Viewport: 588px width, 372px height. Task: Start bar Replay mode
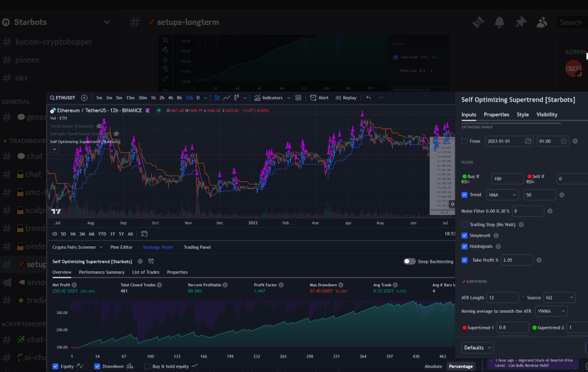tap(346, 98)
